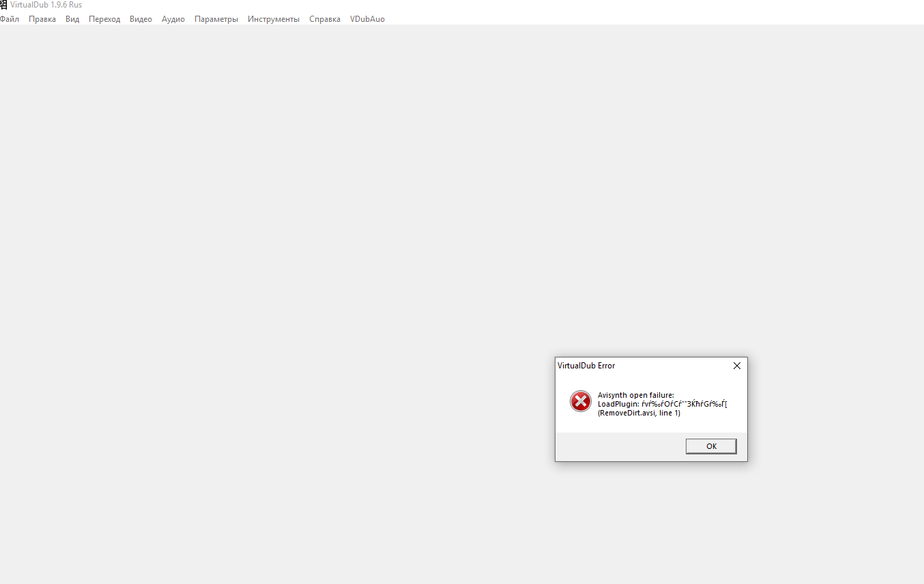Open the Параметры menu

(216, 19)
